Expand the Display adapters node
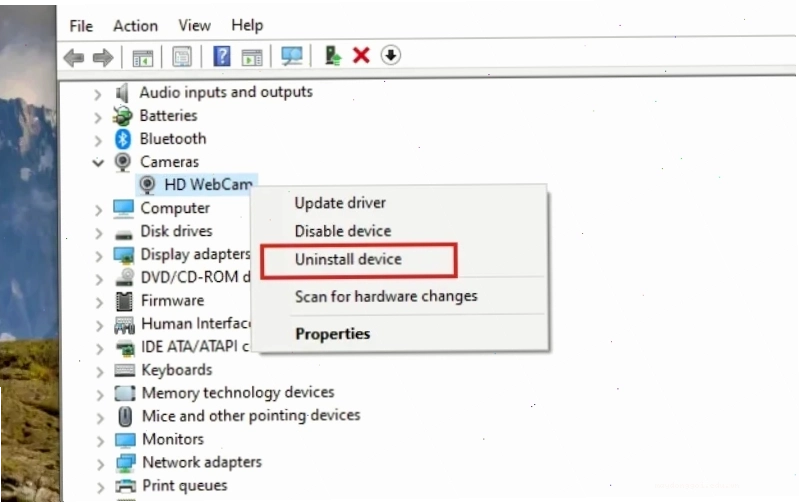The width and height of the screenshot is (799, 502). pyautogui.click(x=99, y=256)
